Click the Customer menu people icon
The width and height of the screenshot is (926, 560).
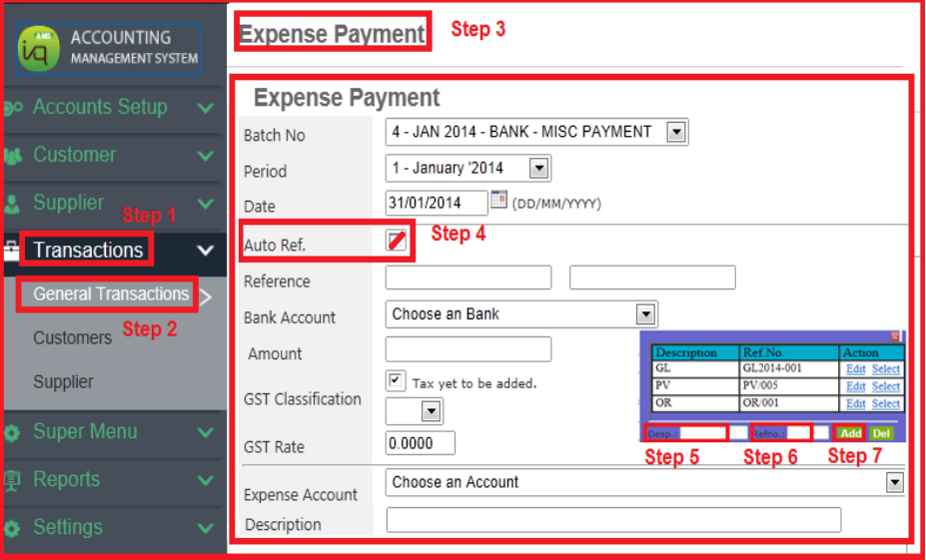(x=13, y=156)
